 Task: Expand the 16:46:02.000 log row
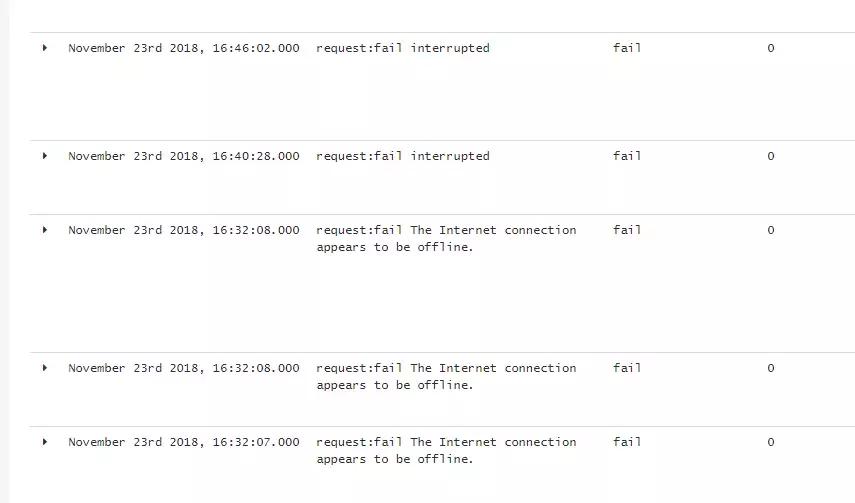pyautogui.click(x=45, y=48)
